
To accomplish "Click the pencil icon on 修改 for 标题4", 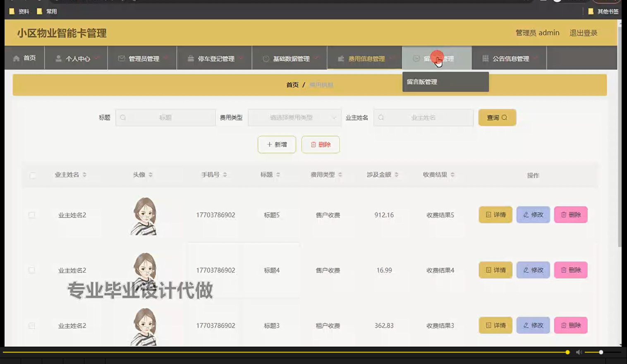I will [526, 270].
